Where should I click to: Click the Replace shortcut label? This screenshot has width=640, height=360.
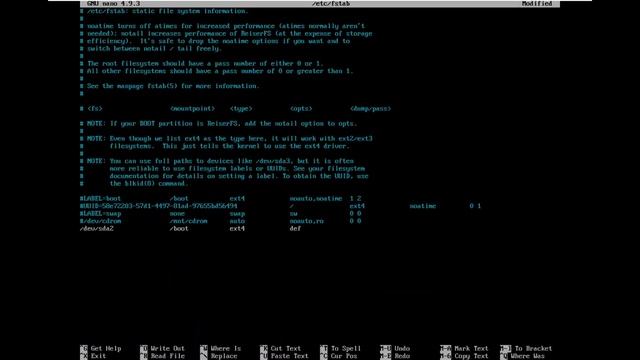pyautogui.click(x=224, y=356)
